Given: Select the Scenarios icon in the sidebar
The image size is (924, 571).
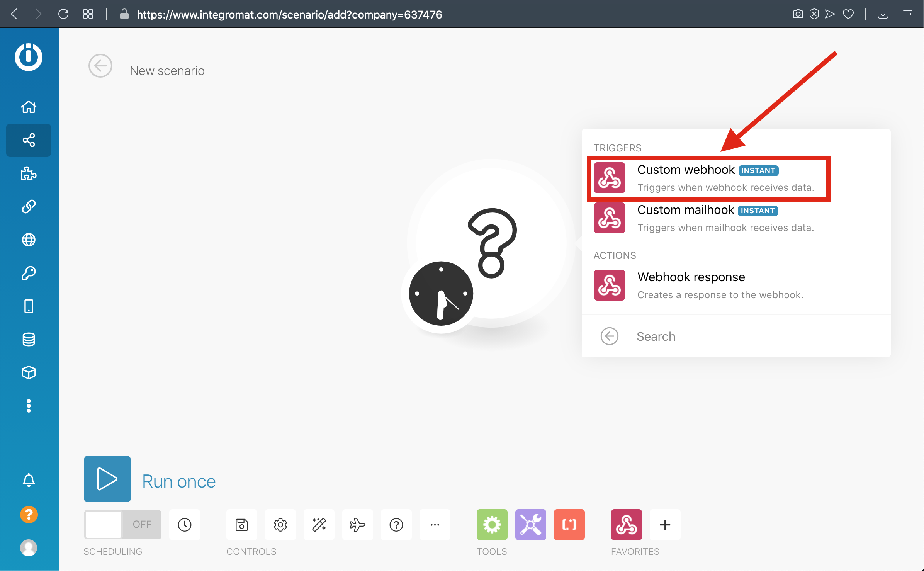Looking at the screenshot, I should click(29, 140).
